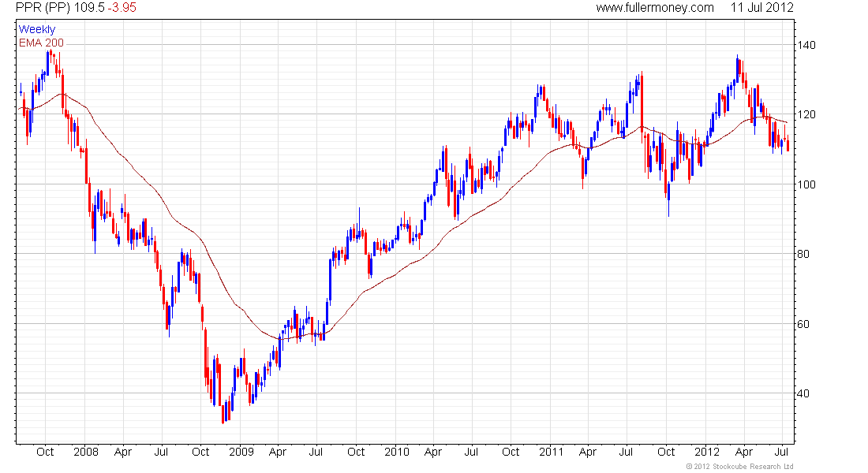Click the Apr label following 2011
The height and width of the screenshot is (473, 868).
click(x=587, y=452)
